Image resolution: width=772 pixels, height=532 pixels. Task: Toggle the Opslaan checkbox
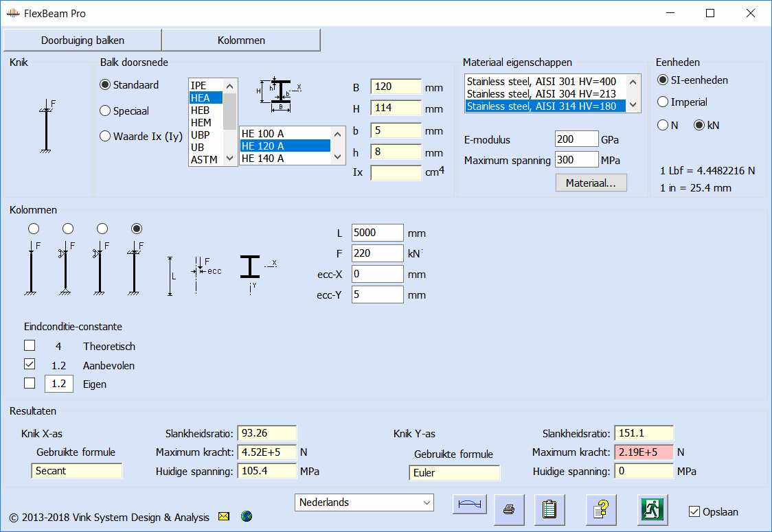pyautogui.click(x=694, y=512)
